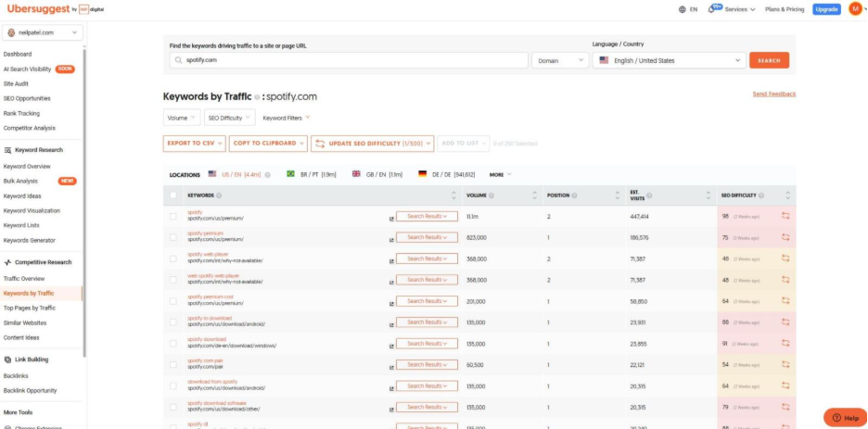The width and height of the screenshot is (868, 429).
Task: Open user avatar M menu
Action: pyautogui.click(x=855, y=9)
